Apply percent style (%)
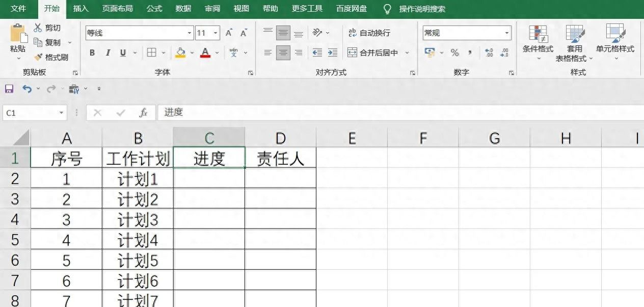The image size is (644, 307). 454,53
